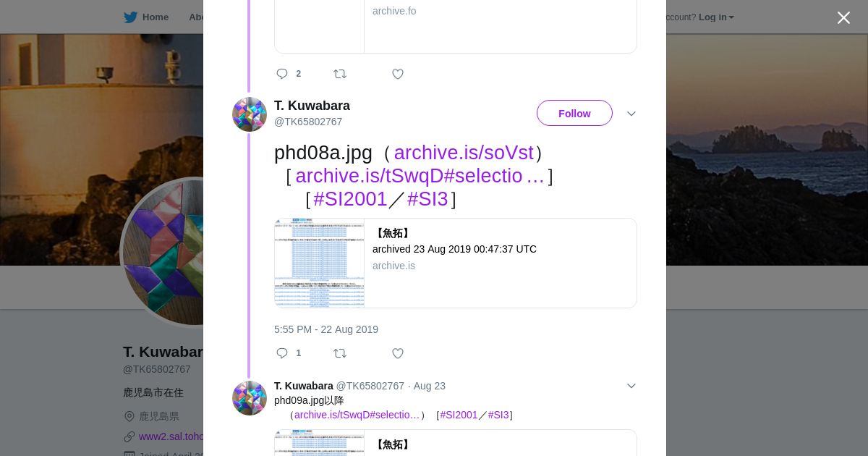The height and width of the screenshot is (456, 868).
Task: Expand more options chevron beside Follow
Action: coord(631,114)
